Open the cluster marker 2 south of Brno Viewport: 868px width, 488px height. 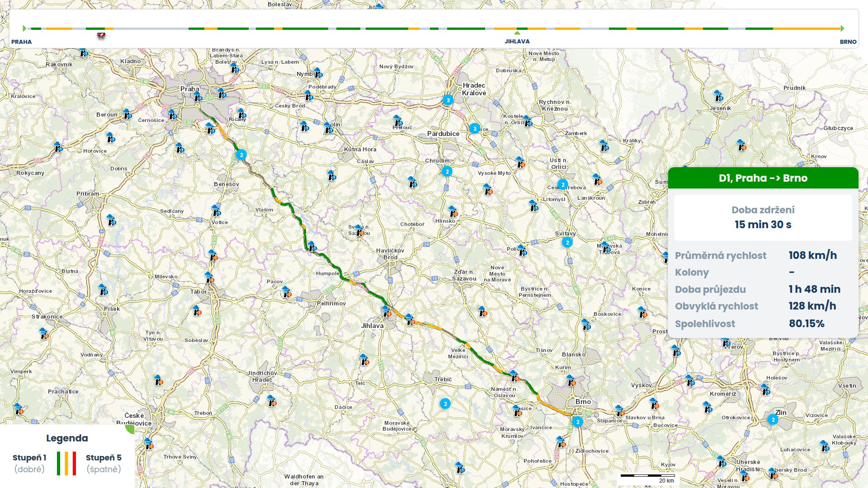(577, 422)
